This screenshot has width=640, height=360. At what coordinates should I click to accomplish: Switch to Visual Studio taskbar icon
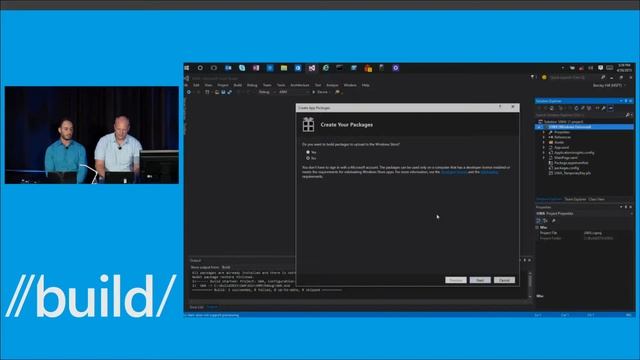pyautogui.click(x=312, y=68)
